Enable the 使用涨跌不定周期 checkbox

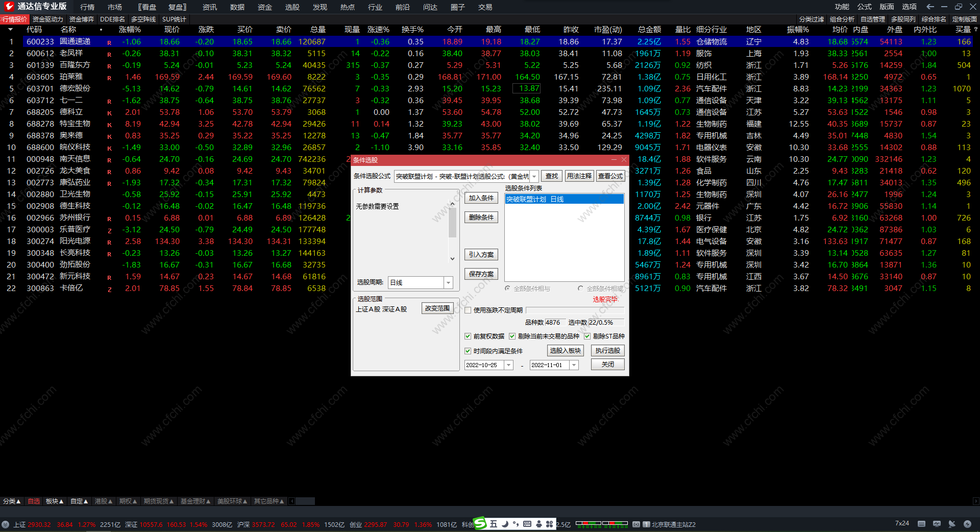468,310
